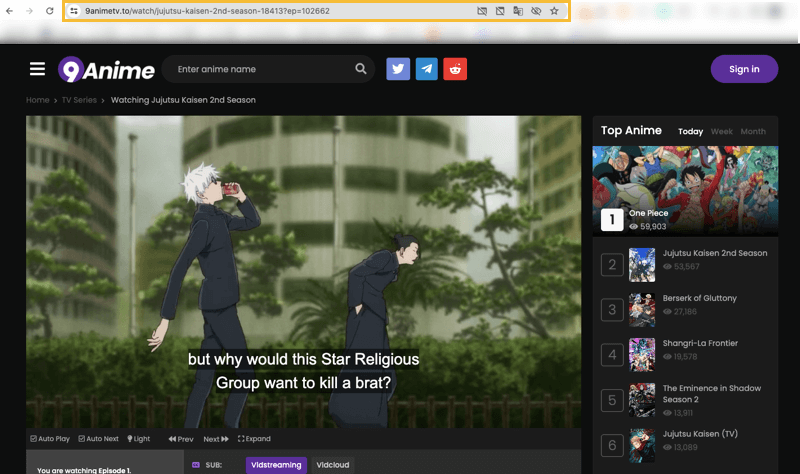Click the search magnifier icon
The image size is (800, 474).
[x=361, y=69]
